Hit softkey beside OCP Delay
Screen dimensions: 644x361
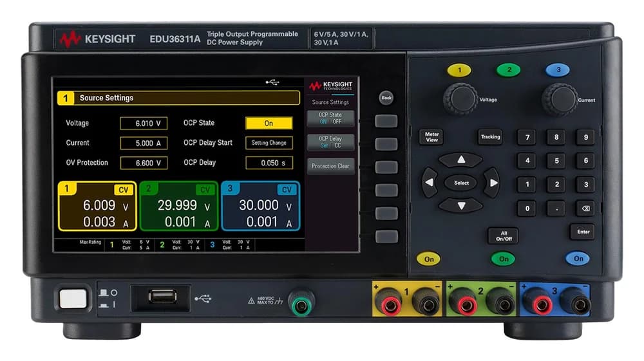point(386,144)
